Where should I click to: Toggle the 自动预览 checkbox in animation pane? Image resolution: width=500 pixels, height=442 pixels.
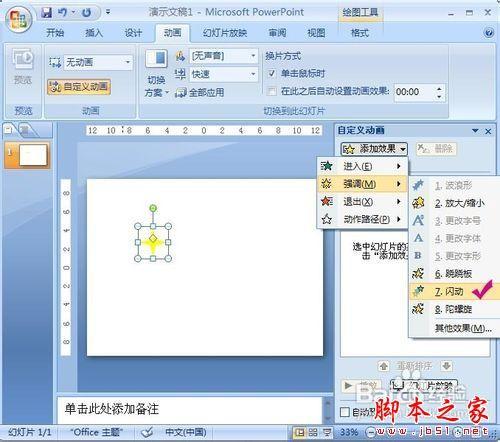click(x=345, y=412)
